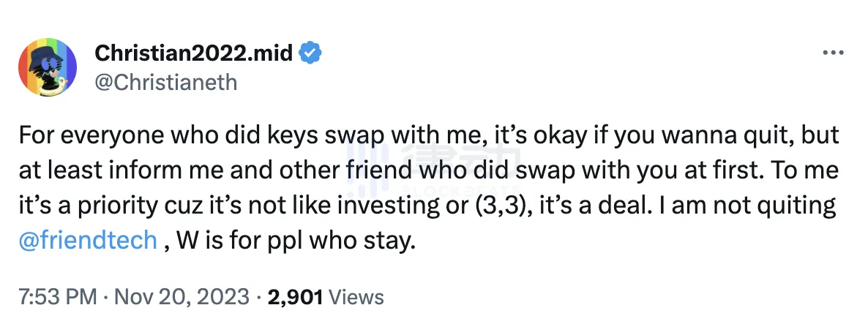Click the Views label
868x335 pixels.
click(x=356, y=297)
